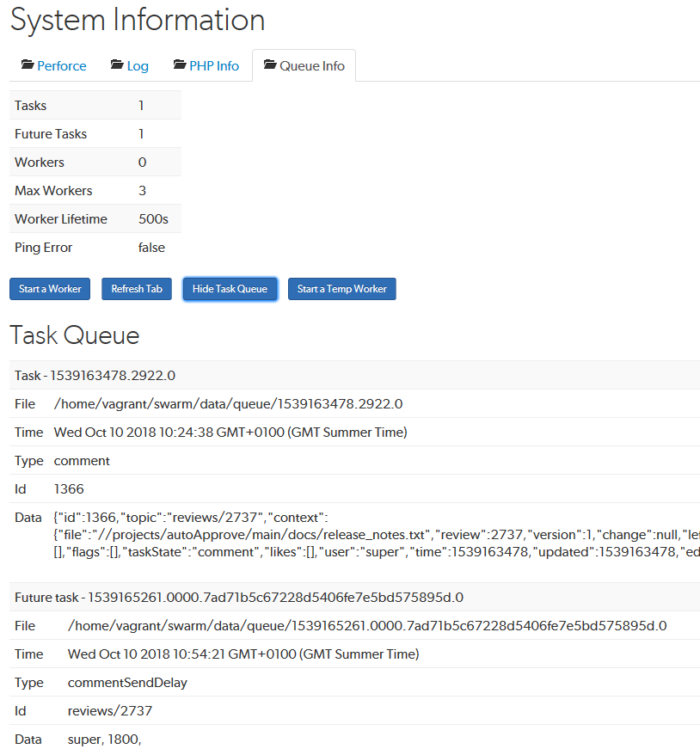
Task: Click the Start a Temp Worker button
Action: coord(341,289)
